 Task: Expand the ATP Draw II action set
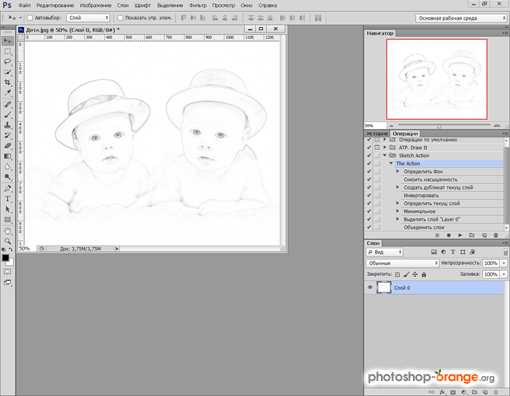click(x=385, y=147)
